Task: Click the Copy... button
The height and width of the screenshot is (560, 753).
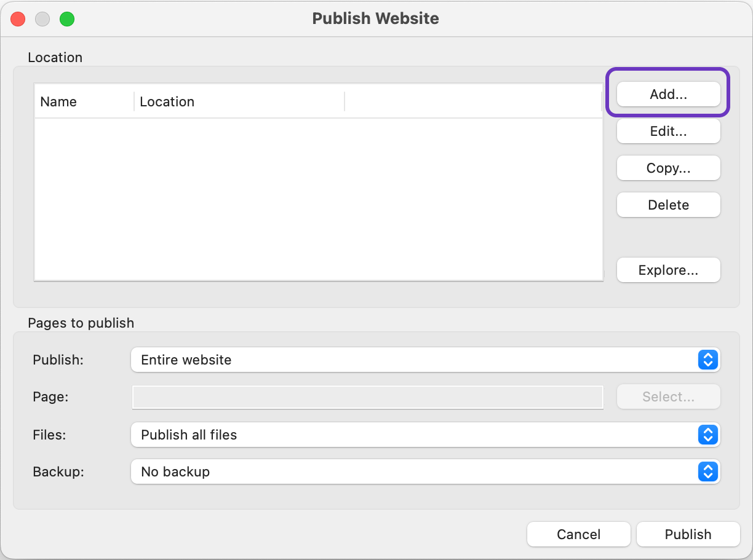Action: [x=668, y=168]
